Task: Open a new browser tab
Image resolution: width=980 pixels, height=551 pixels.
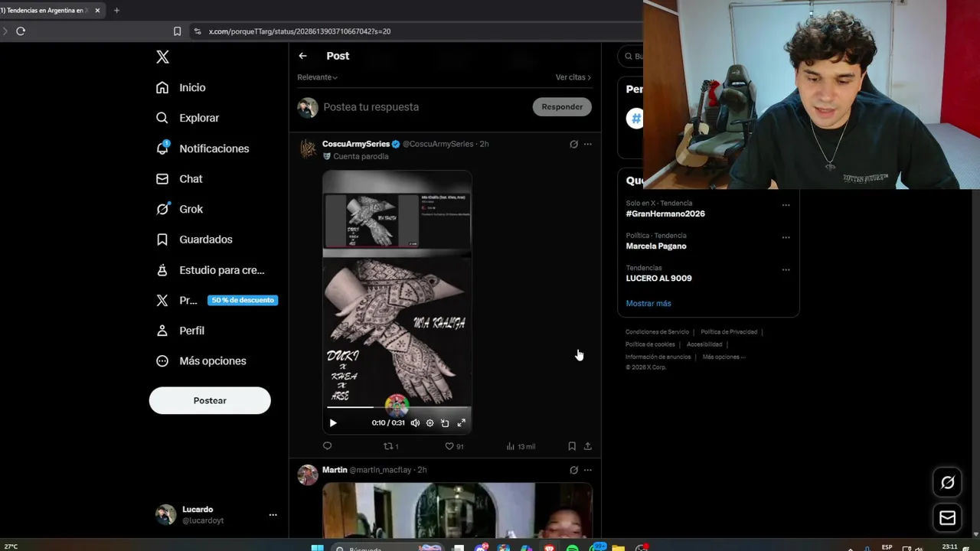Action: click(x=116, y=11)
